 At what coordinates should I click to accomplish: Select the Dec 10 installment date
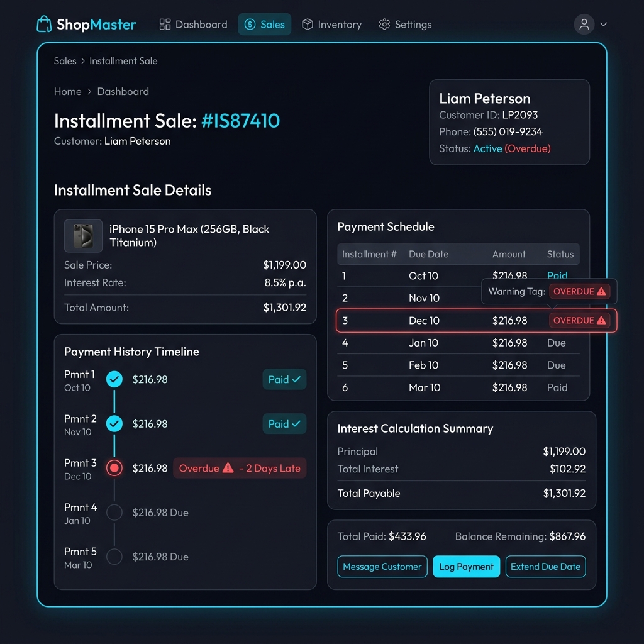pyautogui.click(x=424, y=320)
